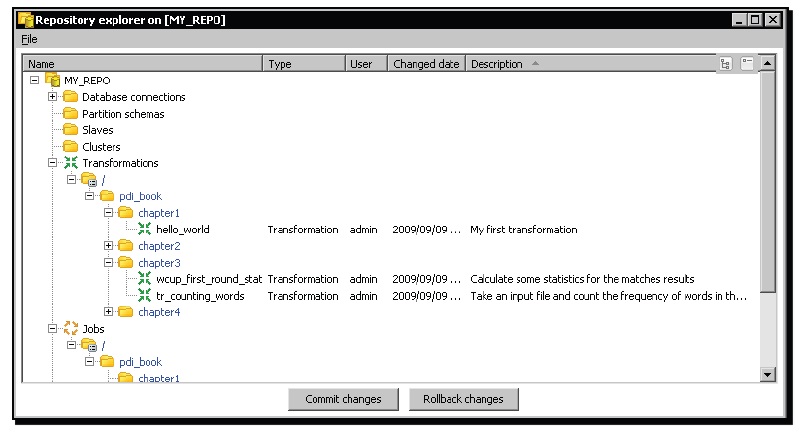Click the pdi_book folder icon under Jobs
Viewport: 803px width, 433px height.
107,362
